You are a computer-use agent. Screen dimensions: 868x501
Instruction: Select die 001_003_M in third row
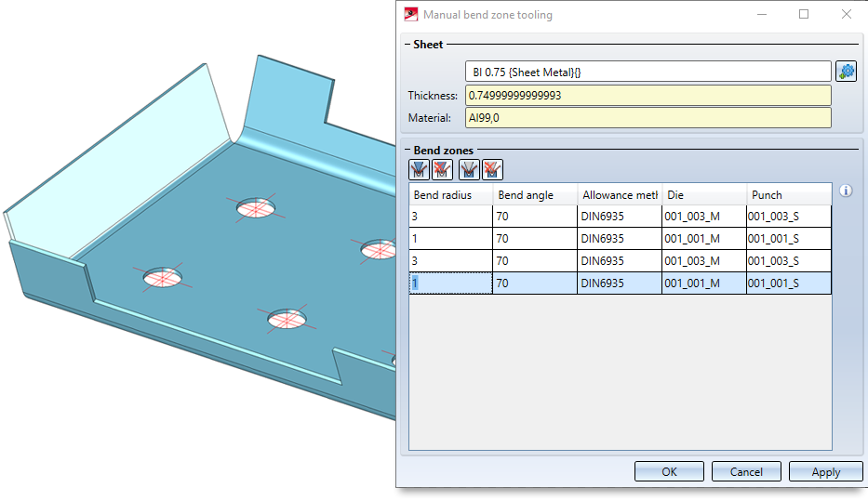(x=704, y=260)
